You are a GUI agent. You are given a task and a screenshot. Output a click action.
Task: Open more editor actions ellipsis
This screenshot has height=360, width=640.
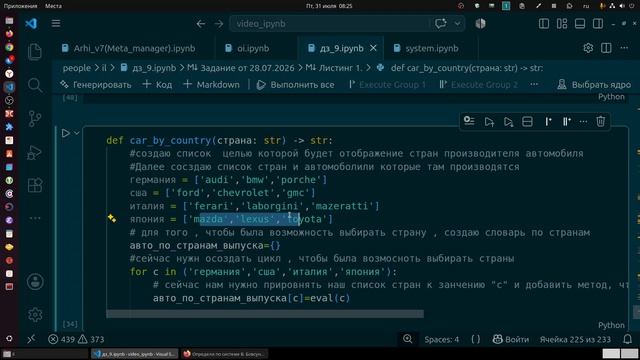pyautogui.click(x=624, y=48)
